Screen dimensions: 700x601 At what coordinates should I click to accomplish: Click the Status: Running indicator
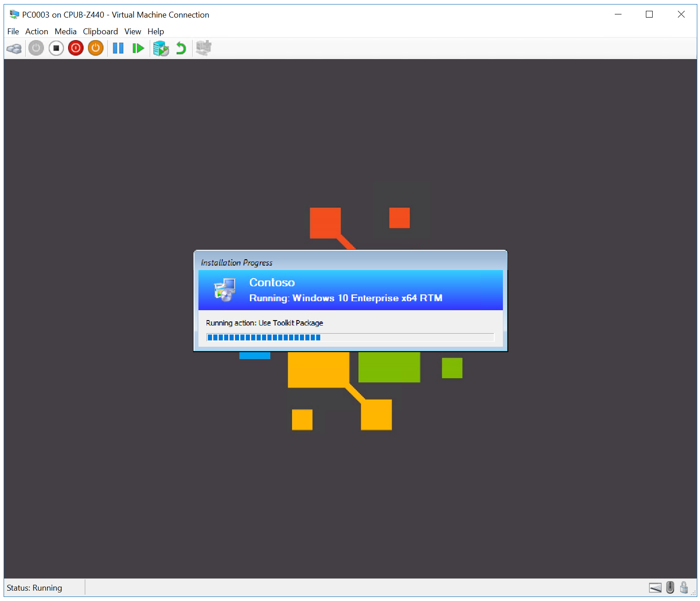pyautogui.click(x=34, y=587)
